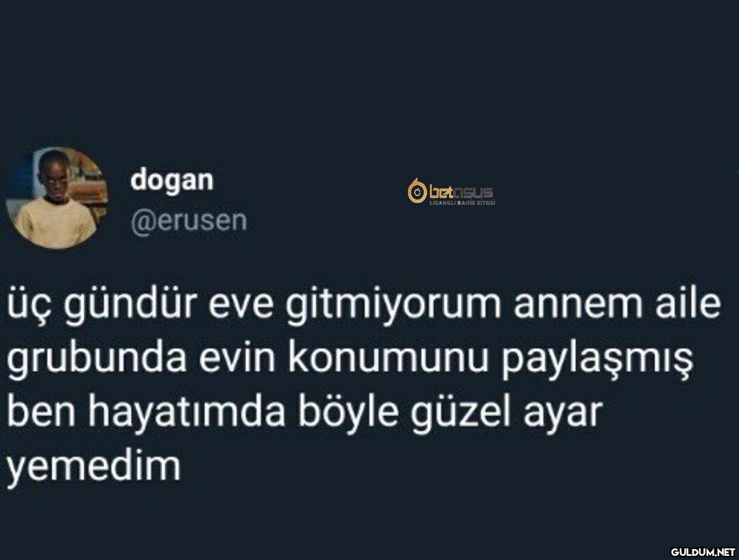Click the word hayatımda

[186, 412]
